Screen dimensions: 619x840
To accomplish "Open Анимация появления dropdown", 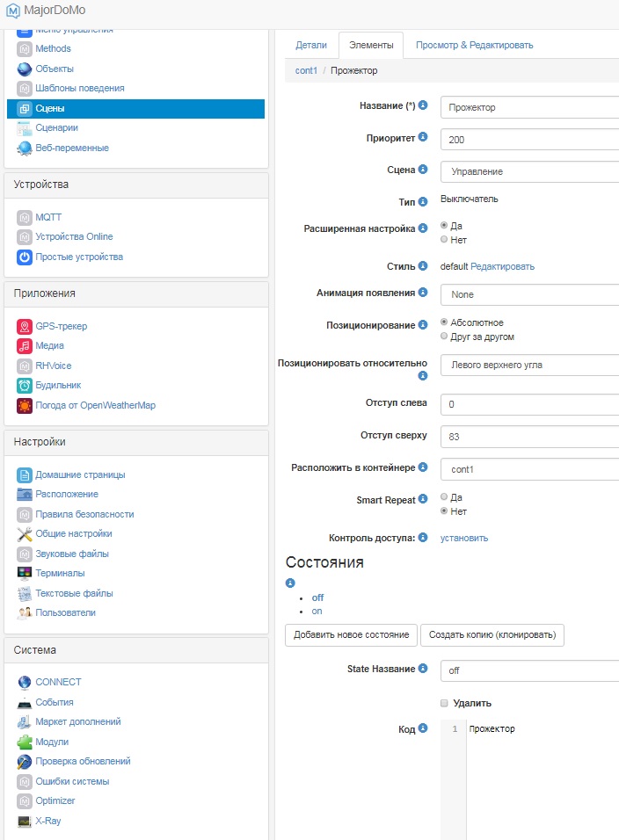I will click(x=529, y=294).
